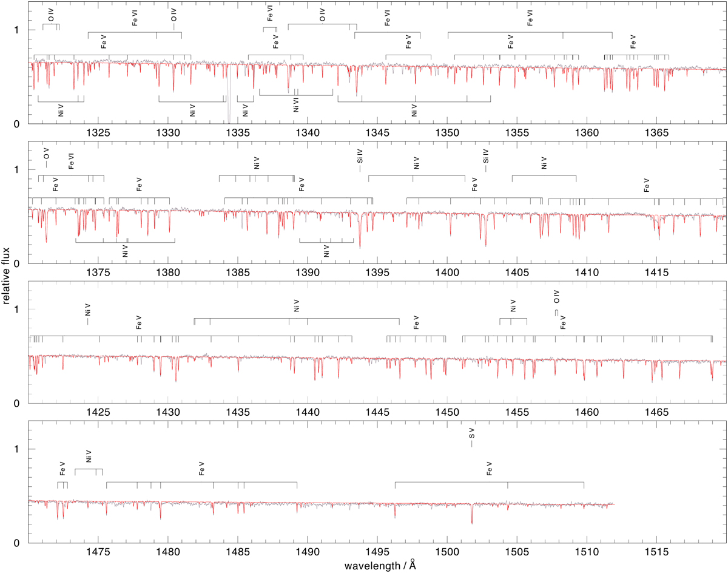Viewport: 728px width, 573px height.
Task: Click the O V label in second panel
Action: coord(46,154)
